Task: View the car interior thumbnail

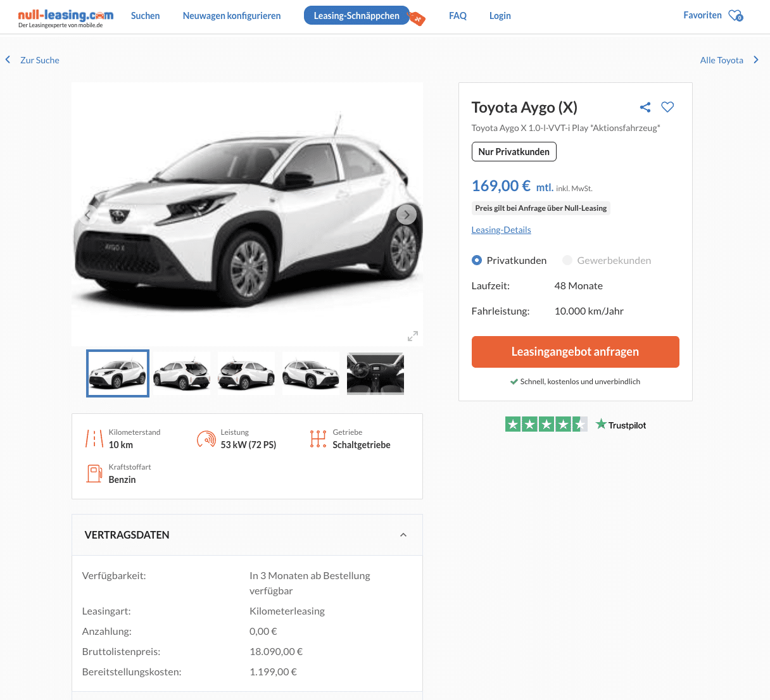Action: tap(376, 373)
